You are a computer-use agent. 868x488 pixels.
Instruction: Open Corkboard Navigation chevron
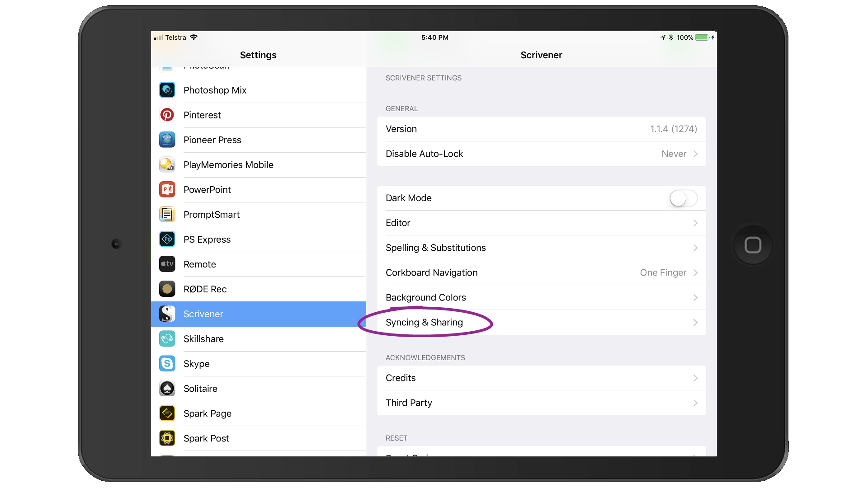point(695,272)
